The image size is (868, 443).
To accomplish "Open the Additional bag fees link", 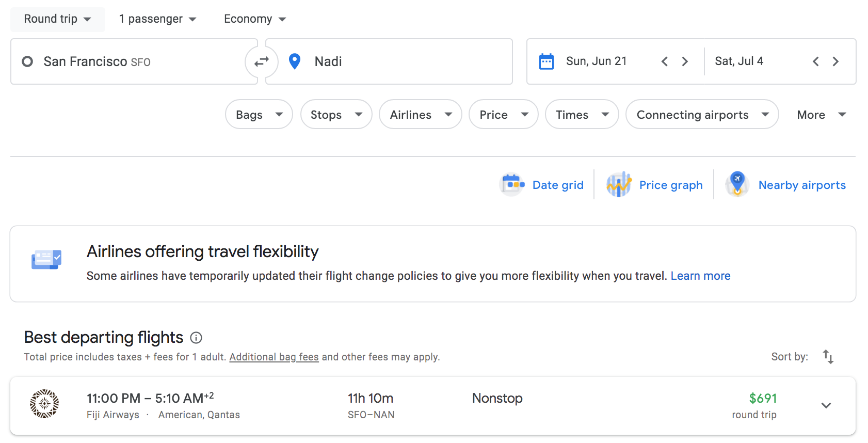I will pyautogui.click(x=274, y=357).
